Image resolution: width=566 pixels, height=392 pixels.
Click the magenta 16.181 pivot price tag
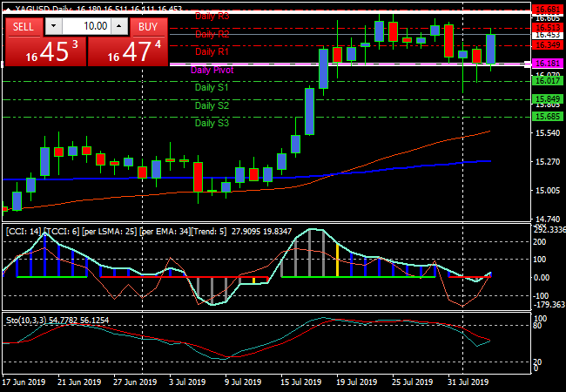pos(547,64)
